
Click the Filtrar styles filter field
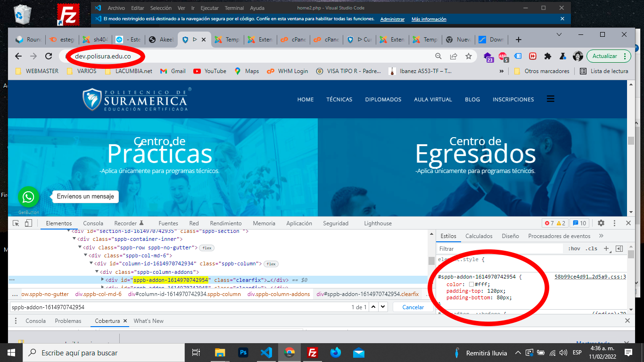click(499, 249)
